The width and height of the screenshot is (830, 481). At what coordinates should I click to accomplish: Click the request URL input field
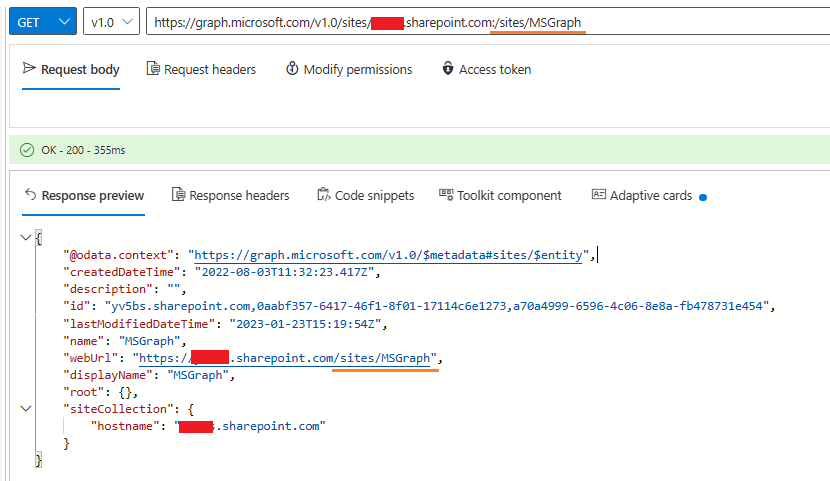tap(488, 22)
